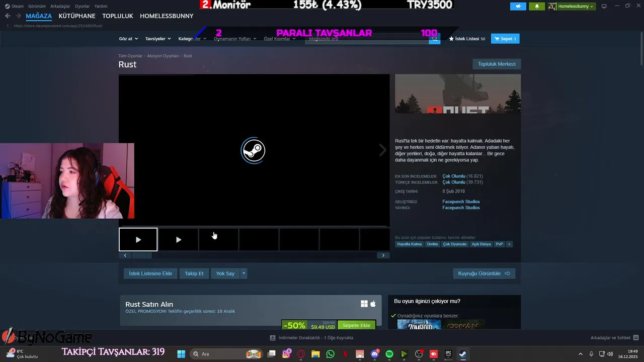644x362 pixels.
Task: Click the Apple platform icon in purchase box
Action: click(x=373, y=304)
